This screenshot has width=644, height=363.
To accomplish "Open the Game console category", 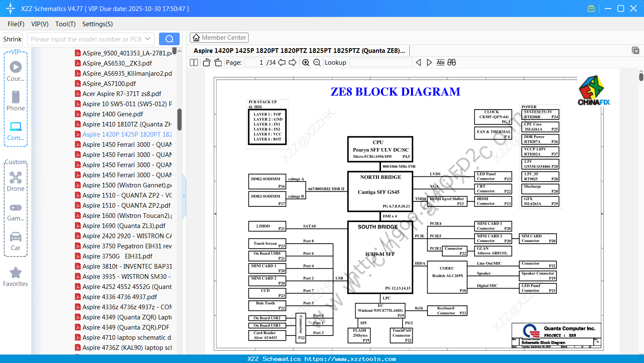I will pyautogui.click(x=16, y=212).
